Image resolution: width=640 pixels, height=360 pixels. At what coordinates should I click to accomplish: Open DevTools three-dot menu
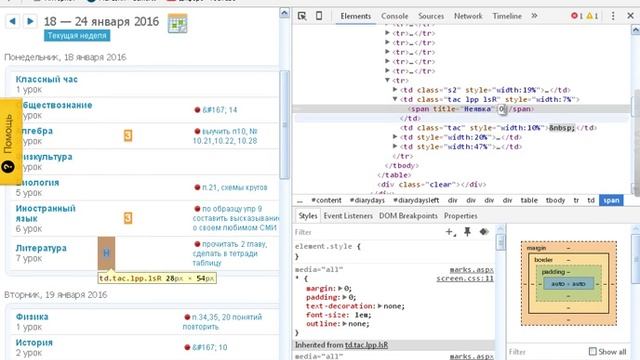[613, 16]
